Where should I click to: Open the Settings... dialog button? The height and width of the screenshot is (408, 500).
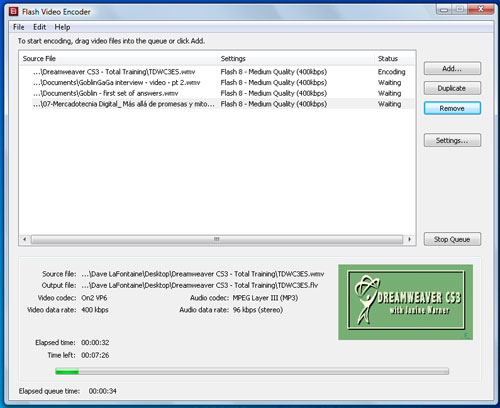[x=452, y=140]
